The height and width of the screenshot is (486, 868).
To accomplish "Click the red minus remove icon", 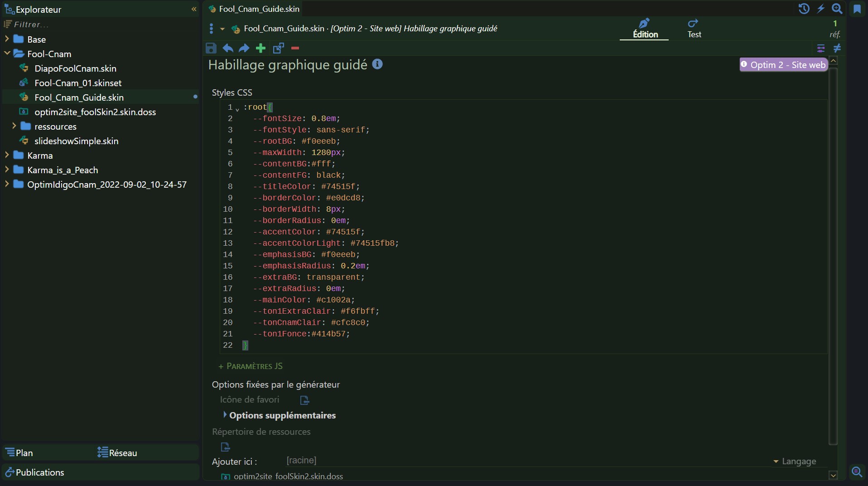I will pos(295,48).
